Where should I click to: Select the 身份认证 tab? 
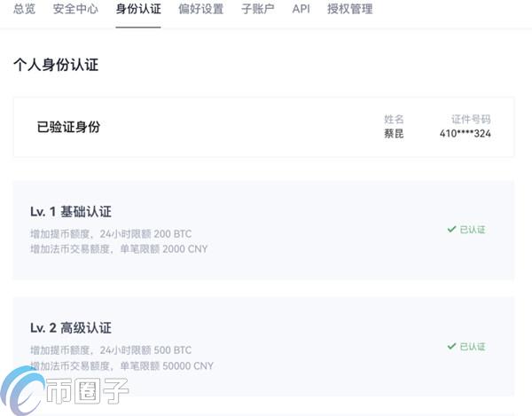[x=138, y=10]
